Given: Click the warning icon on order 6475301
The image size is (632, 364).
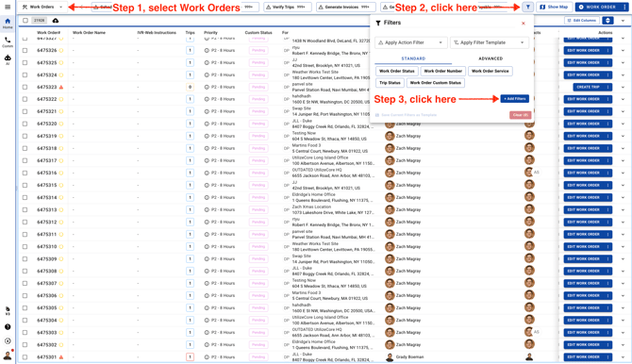Looking at the screenshot, I should click(x=61, y=357).
